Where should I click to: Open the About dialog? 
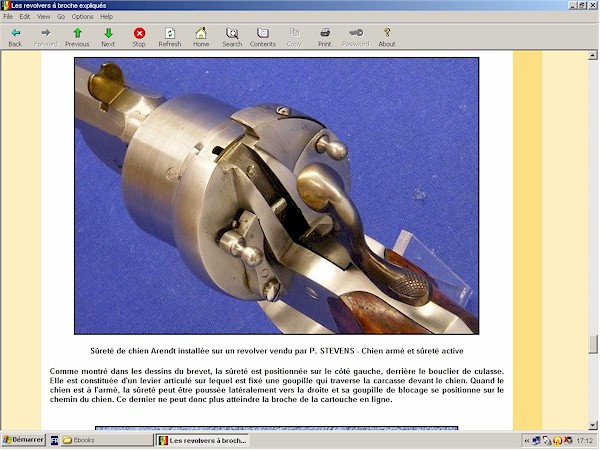387,37
